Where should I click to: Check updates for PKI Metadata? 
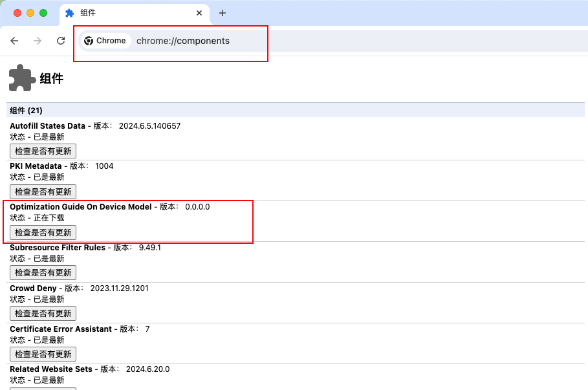click(43, 192)
